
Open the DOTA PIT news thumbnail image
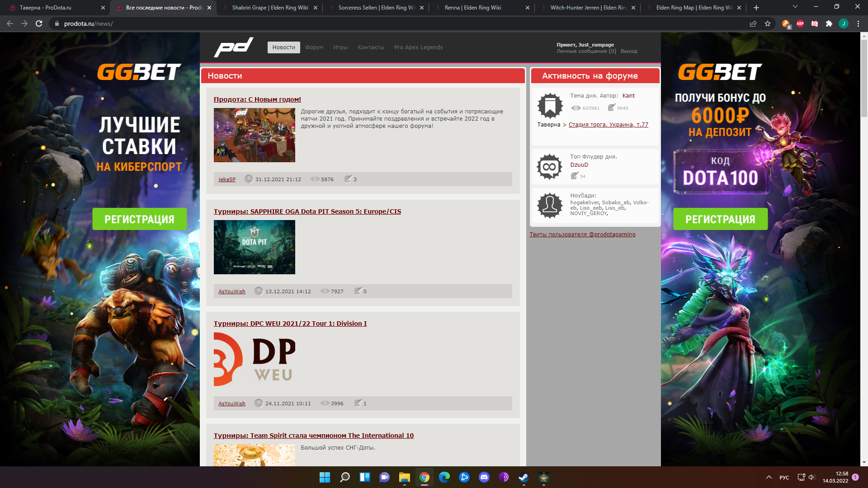pos(254,247)
